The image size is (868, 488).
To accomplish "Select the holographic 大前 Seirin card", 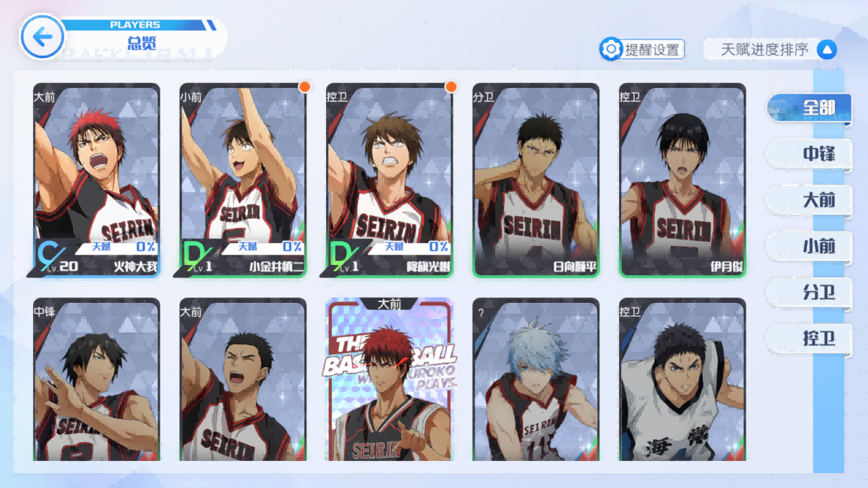I will [390, 379].
